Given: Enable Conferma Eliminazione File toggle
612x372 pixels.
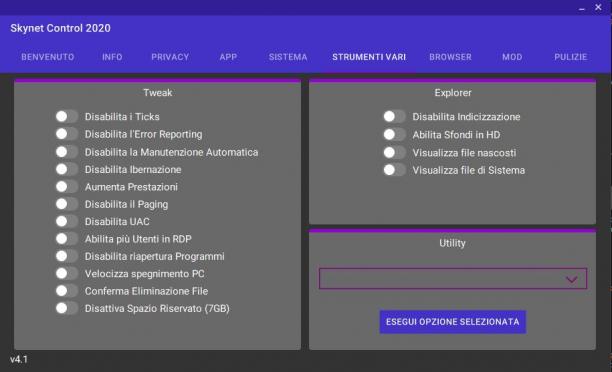Looking at the screenshot, I should click(66, 291).
